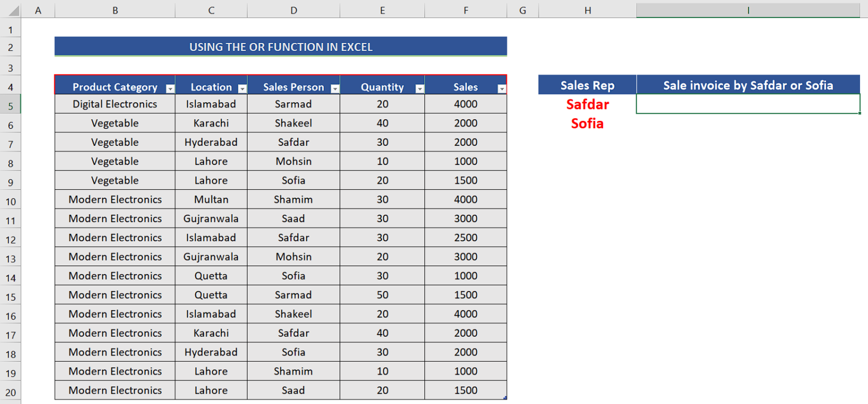Click the USING THE OR FUNCTION IN EXCEL title
868x404 pixels.
[281, 46]
